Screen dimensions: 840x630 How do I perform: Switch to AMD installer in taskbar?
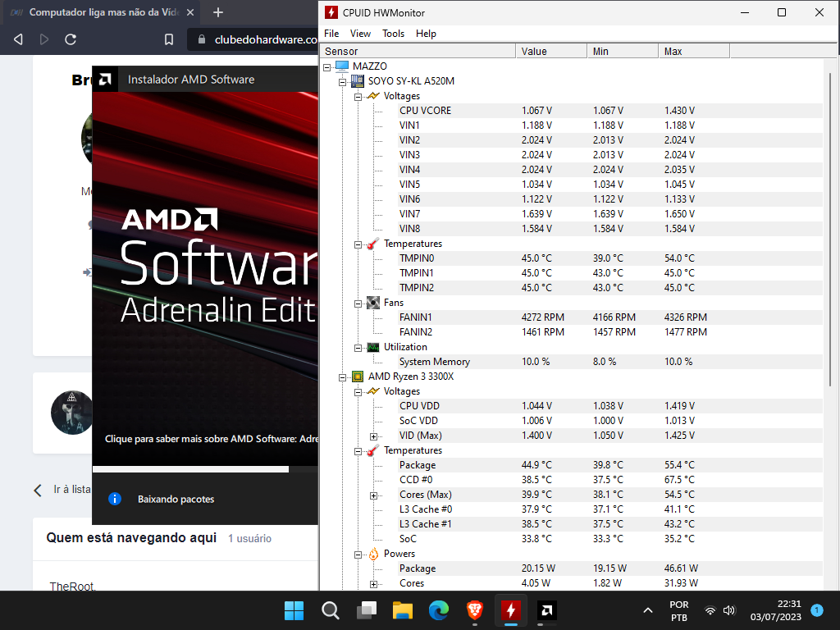(x=547, y=610)
